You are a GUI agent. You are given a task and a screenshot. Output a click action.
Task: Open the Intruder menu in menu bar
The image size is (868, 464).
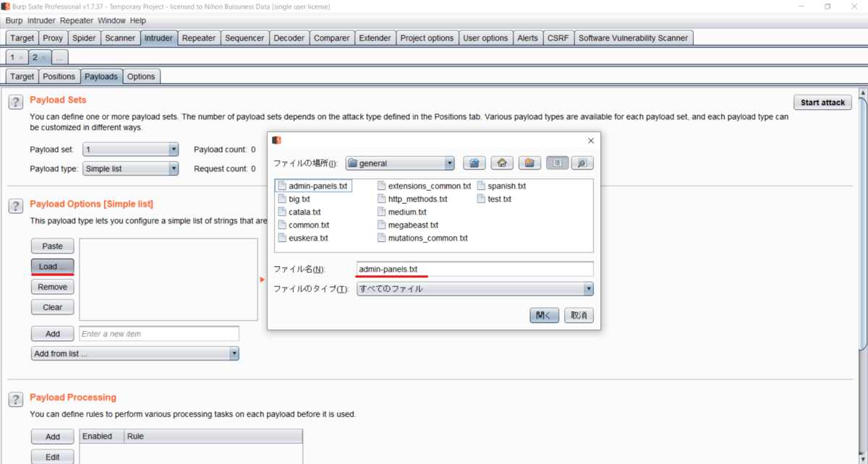click(42, 20)
